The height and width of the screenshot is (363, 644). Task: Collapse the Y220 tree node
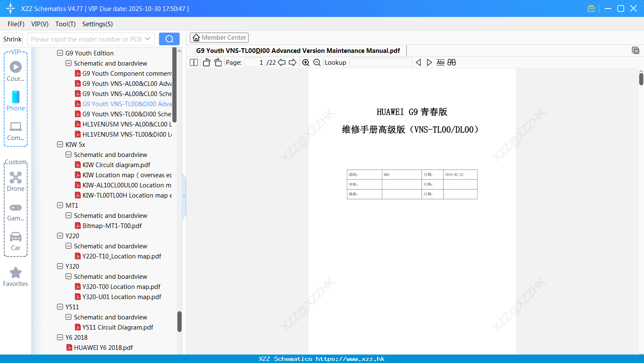click(60, 236)
